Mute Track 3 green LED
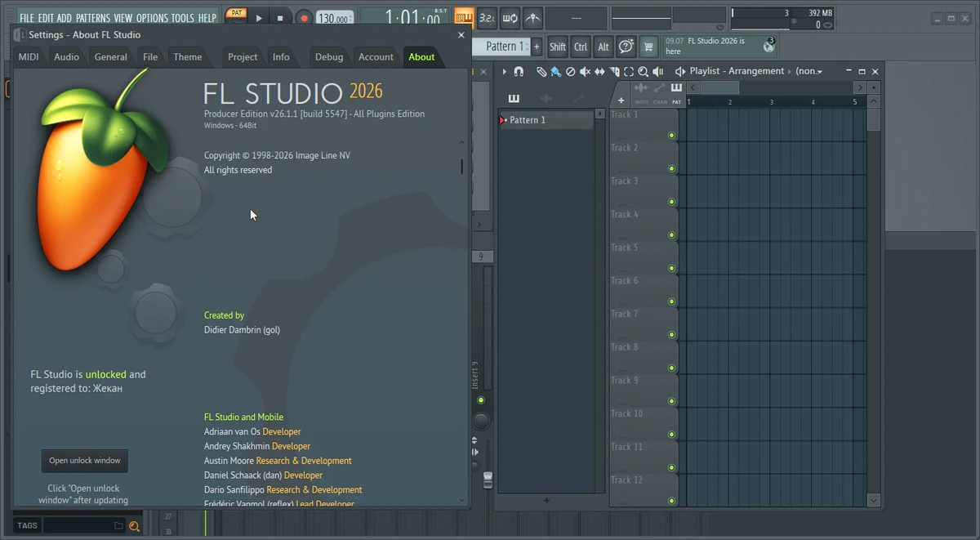The height and width of the screenshot is (540, 980). point(672,202)
